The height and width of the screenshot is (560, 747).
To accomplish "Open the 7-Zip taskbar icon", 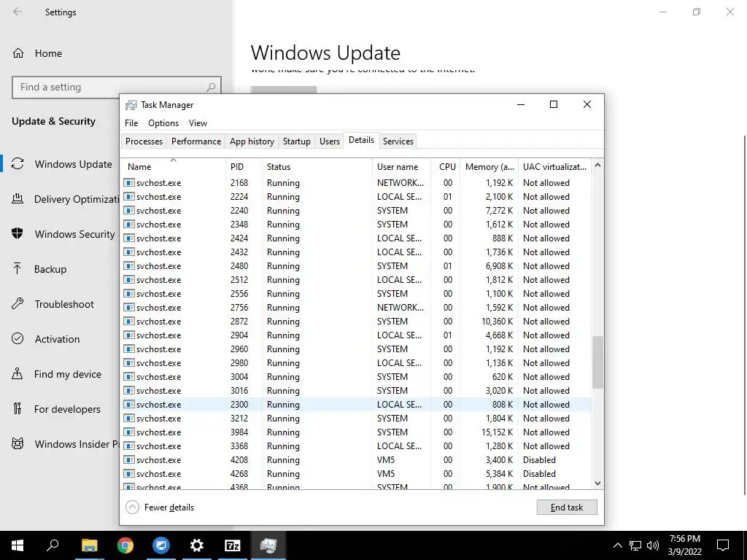I will pos(232,545).
